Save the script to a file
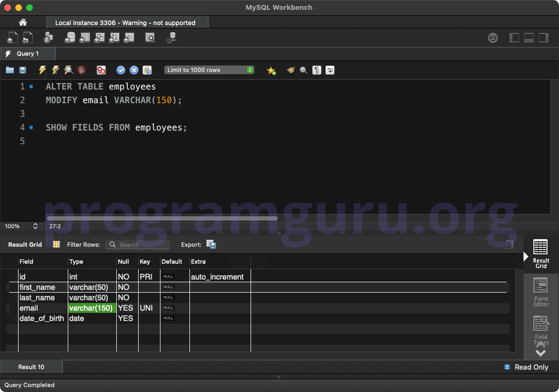The width and height of the screenshot is (559, 392). pyautogui.click(x=22, y=70)
